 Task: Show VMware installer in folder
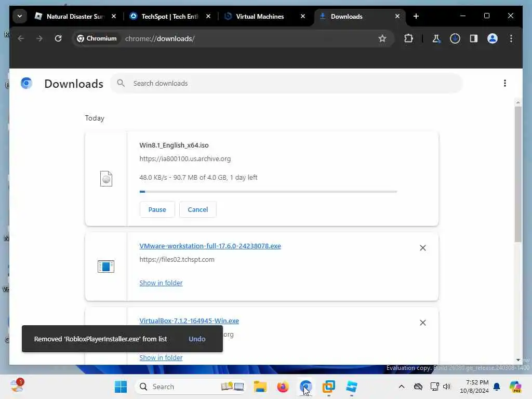click(161, 283)
